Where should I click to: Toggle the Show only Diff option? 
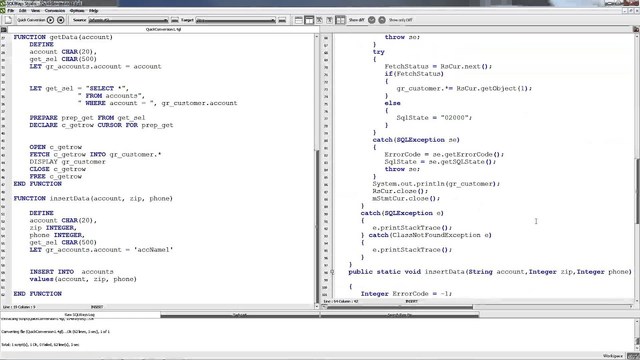point(400,20)
